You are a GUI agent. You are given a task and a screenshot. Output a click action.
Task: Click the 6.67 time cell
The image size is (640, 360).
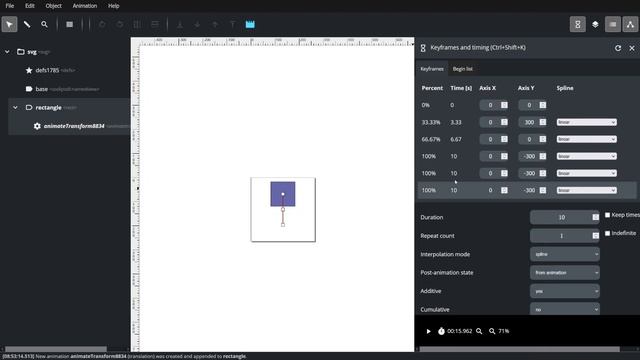pos(456,139)
